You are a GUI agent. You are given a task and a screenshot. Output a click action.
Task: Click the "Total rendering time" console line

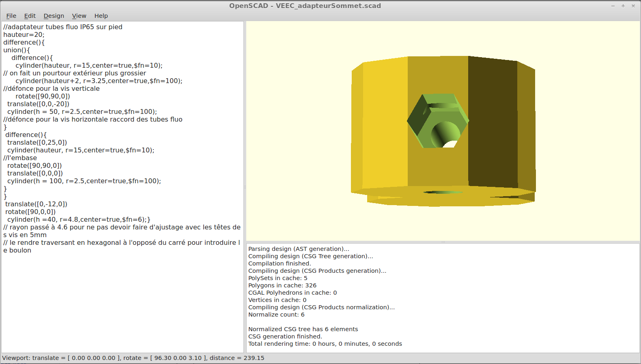(x=325, y=344)
